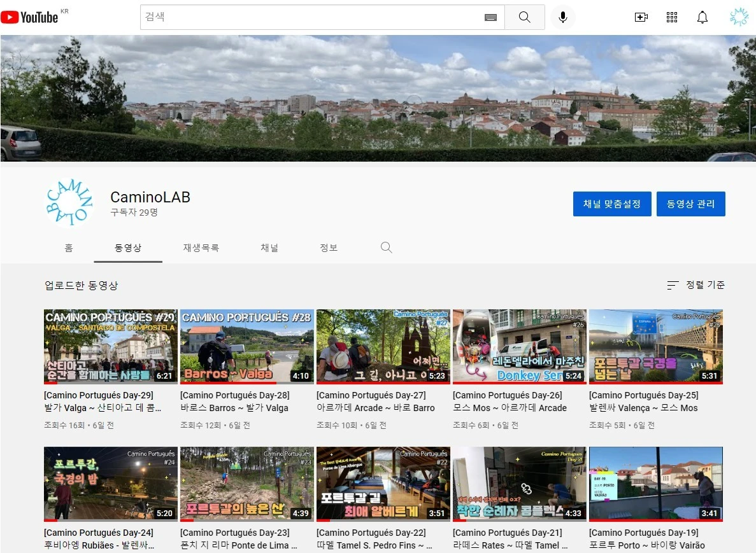The height and width of the screenshot is (553, 756).
Task: Open the [Camino Portugués Day-28] title link
Action: point(235,402)
